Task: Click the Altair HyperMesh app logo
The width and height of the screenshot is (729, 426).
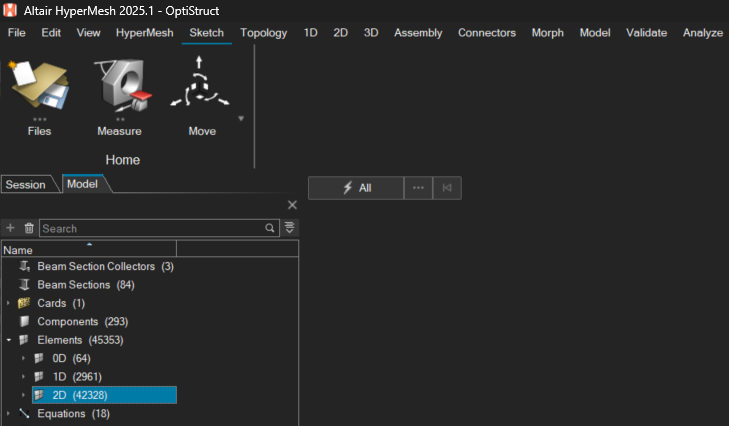Action: pyautogui.click(x=10, y=10)
